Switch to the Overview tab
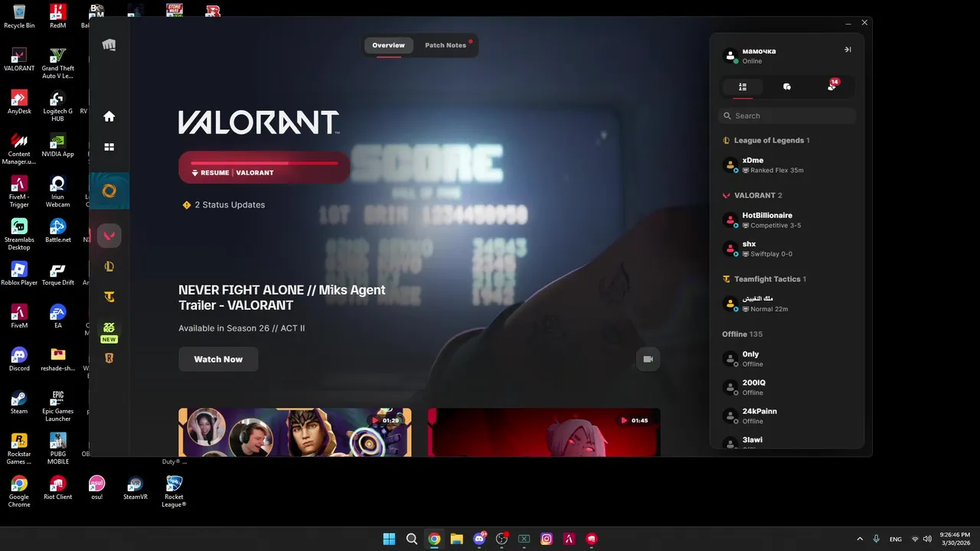The width and height of the screenshot is (980, 551). pos(388,45)
